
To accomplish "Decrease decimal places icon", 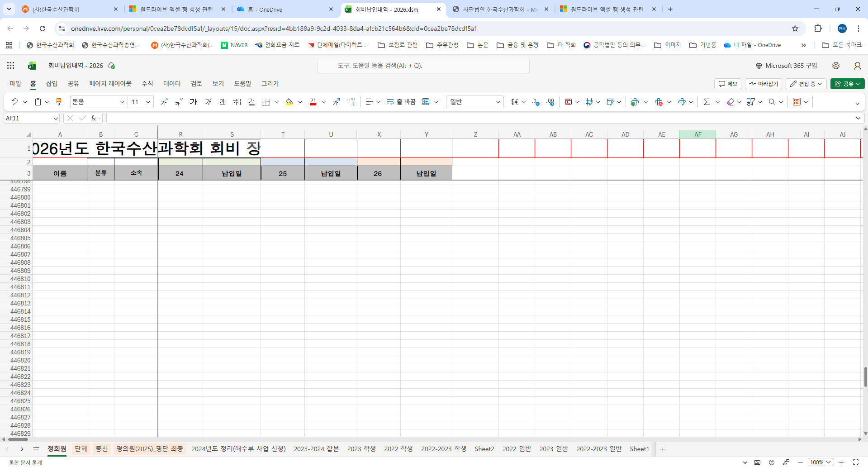I will coord(536,102).
